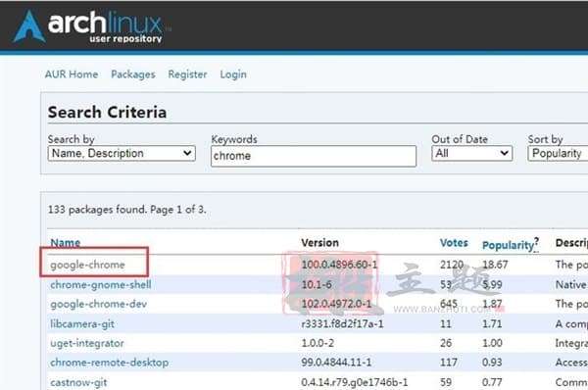
Task: Click the popularity value 1.71
Action: tap(492, 323)
